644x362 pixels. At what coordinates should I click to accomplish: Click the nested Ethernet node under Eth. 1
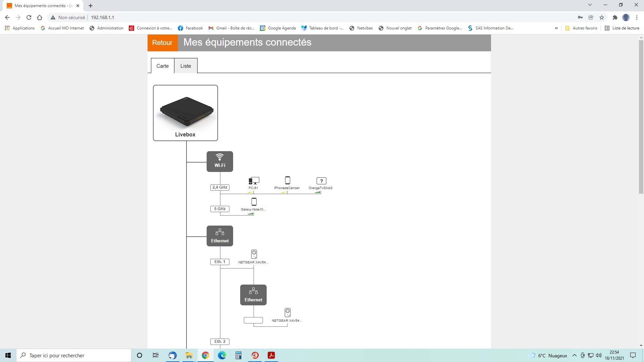pyautogui.click(x=253, y=295)
